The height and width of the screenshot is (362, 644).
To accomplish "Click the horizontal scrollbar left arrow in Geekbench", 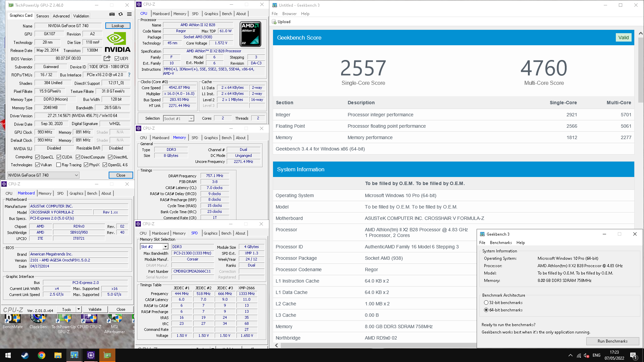I will [x=277, y=345].
